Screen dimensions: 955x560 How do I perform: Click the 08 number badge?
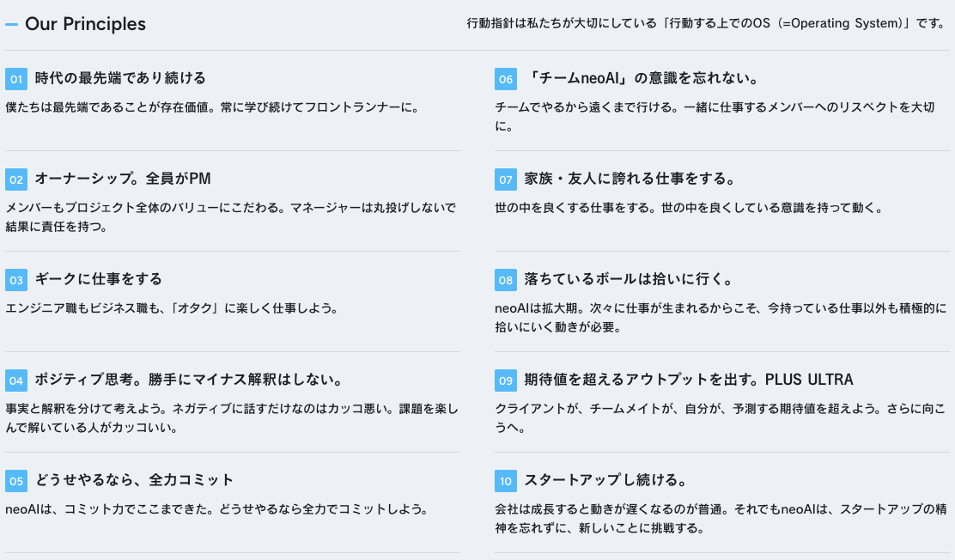pyautogui.click(x=506, y=280)
